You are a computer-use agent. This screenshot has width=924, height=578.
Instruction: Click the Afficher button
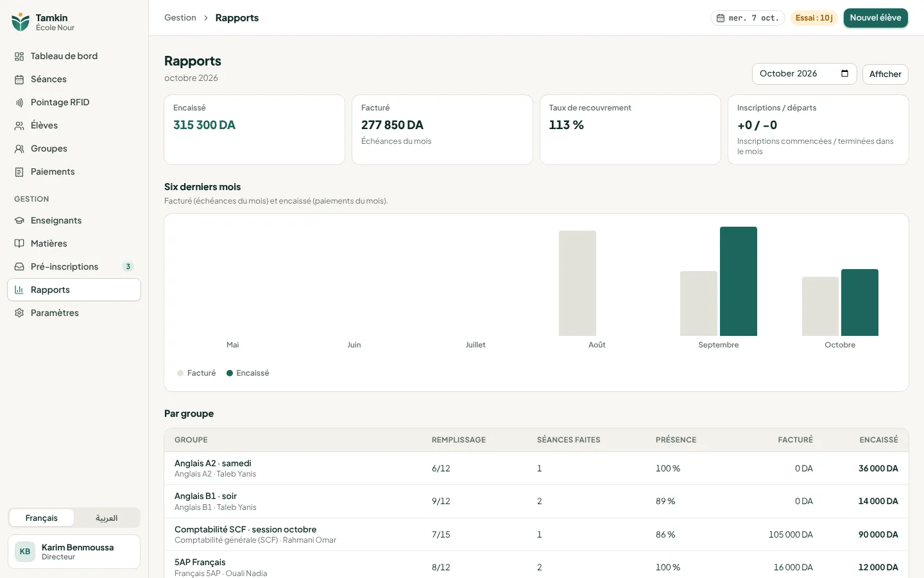click(x=886, y=74)
